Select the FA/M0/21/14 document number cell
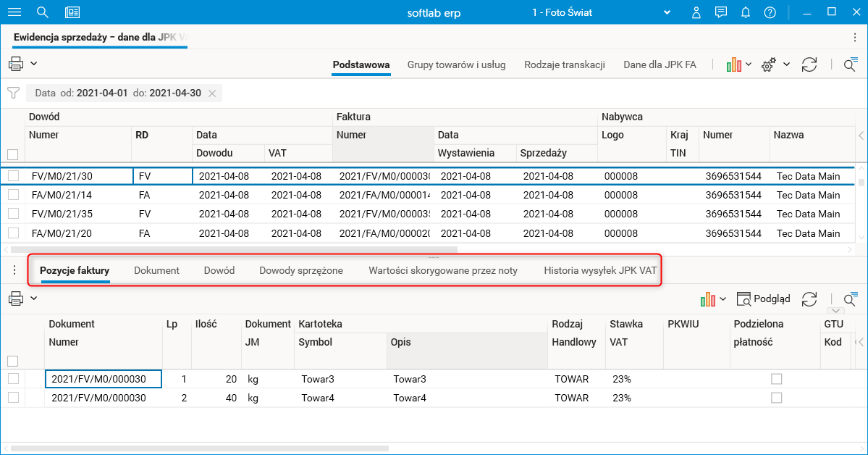 coord(79,195)
